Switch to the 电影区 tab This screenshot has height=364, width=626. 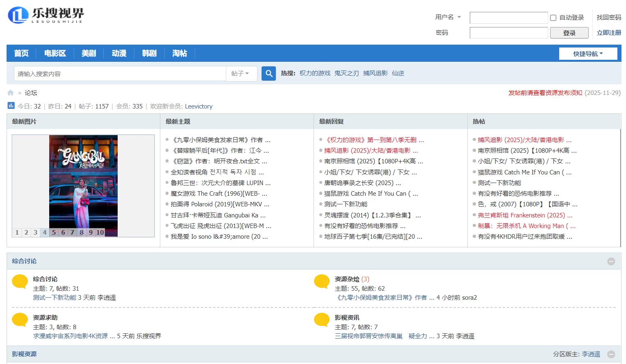tap(55, 53)
